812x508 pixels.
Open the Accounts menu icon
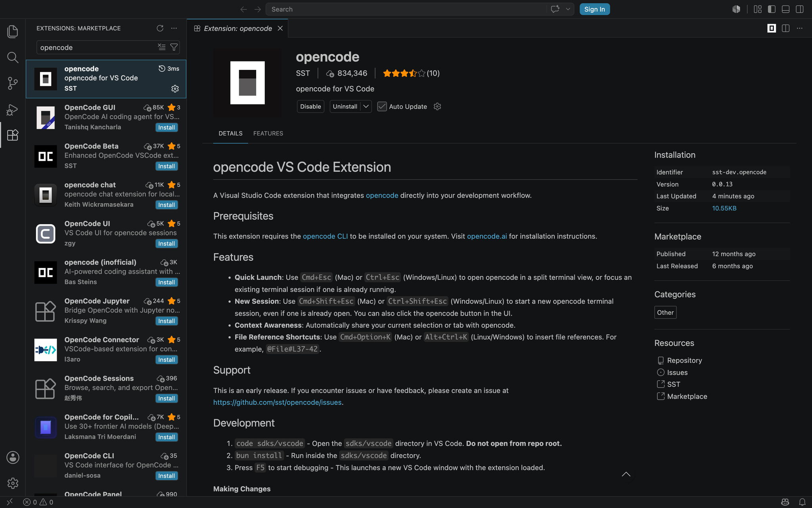click(x=13, y=457)
